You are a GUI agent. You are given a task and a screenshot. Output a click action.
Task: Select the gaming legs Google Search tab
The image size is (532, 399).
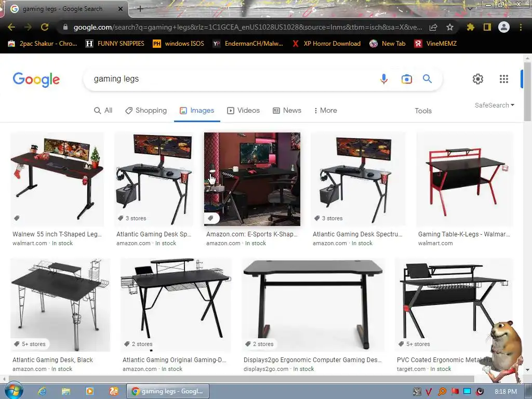click(66, 9)
